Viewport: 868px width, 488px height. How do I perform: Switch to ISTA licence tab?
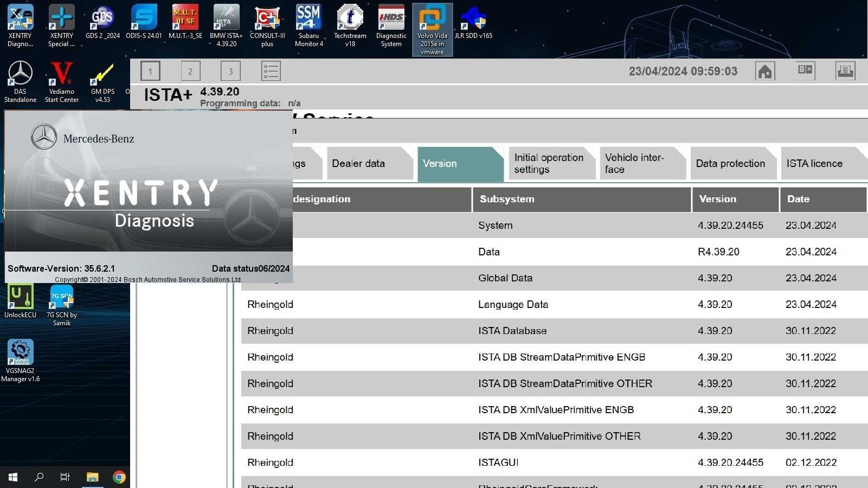coord(824,163)
